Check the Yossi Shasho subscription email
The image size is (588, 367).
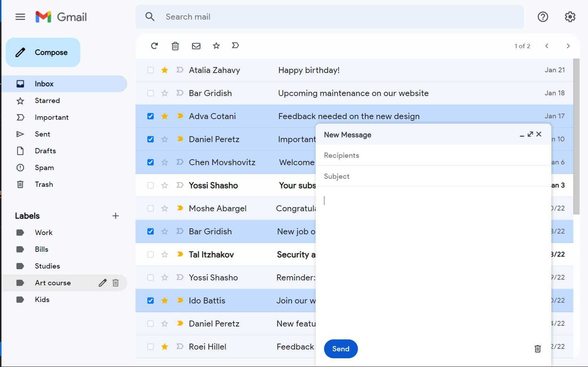pos(150,185)
